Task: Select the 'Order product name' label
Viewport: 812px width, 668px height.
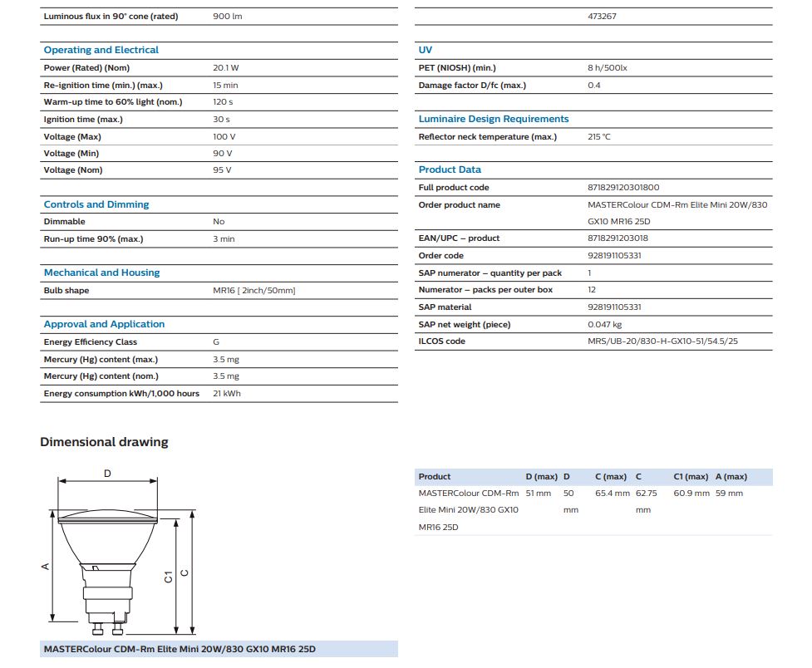Action: coord(460,205)
